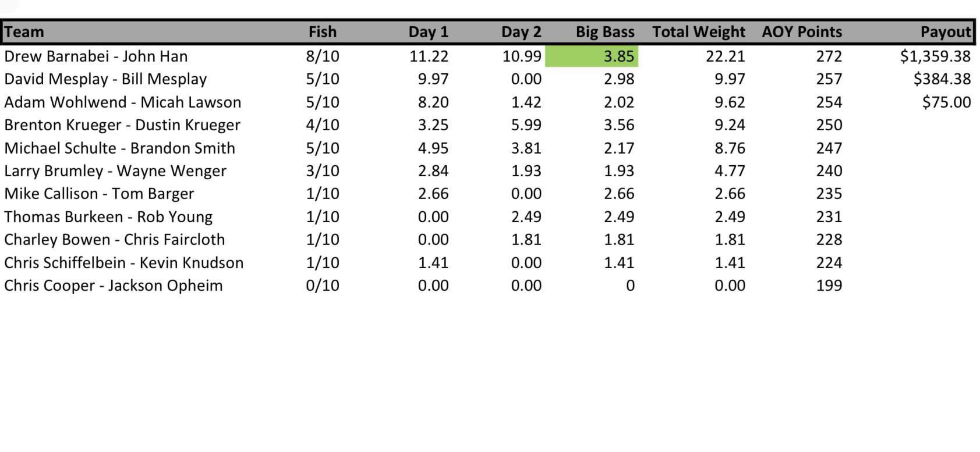The width and height of the screenshot is (980, 452).
Task: Select Brenton Krueger - Dustin Krueger team
Action: [x=122, y=125]
